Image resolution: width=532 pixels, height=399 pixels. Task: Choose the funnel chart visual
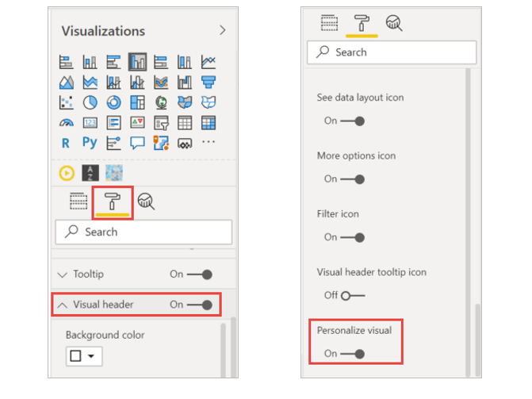click(x=209, y=82)
